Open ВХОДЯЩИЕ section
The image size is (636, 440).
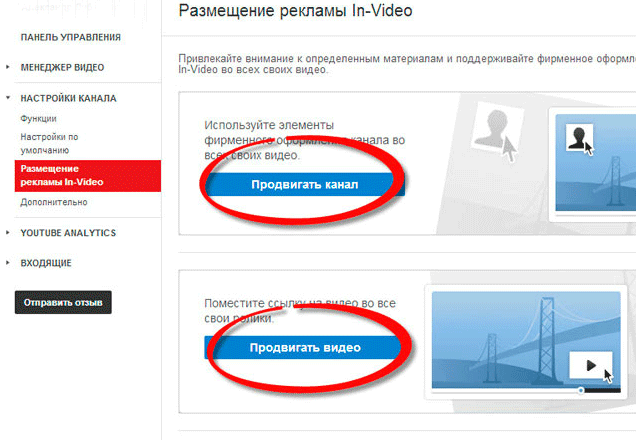46,263
